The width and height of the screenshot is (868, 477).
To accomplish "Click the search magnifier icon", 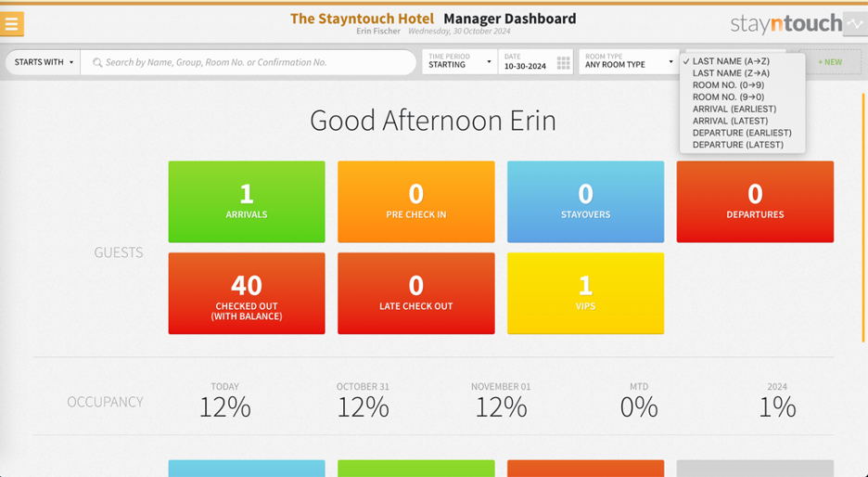I will 97,62.
